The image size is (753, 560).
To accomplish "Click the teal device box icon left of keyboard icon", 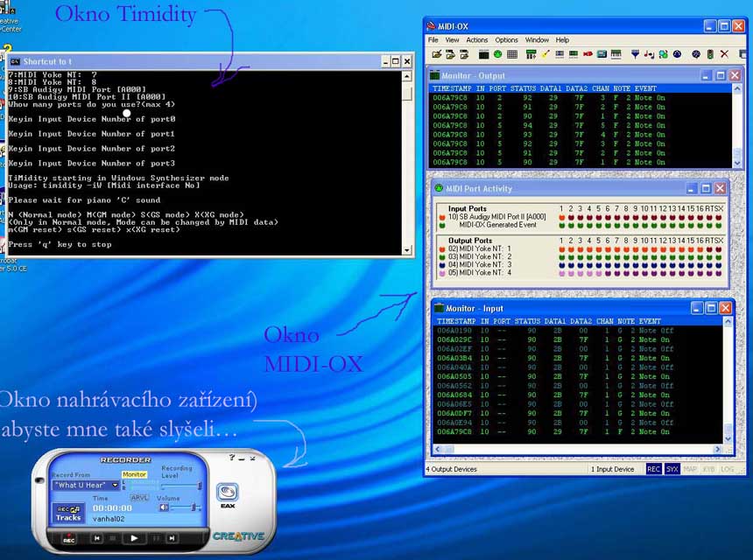I will [x=602, y=54].
